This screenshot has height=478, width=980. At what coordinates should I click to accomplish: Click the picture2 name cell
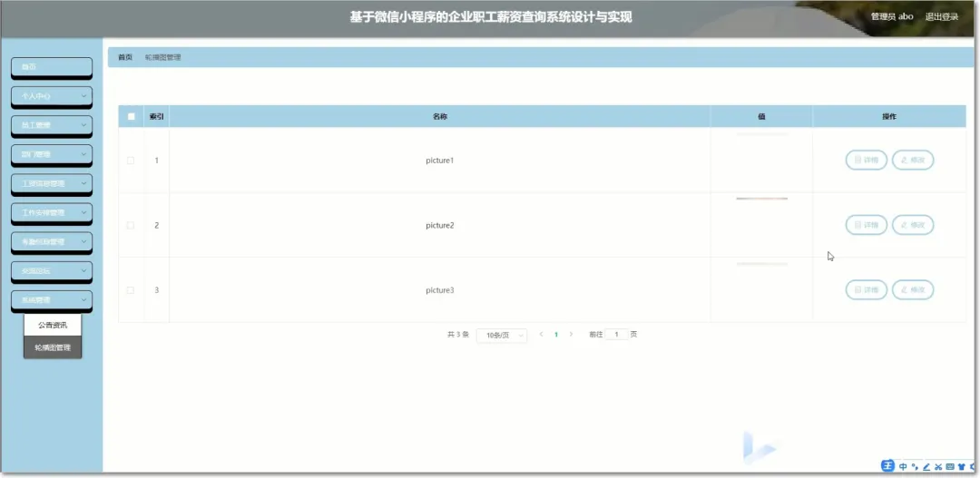pyautogui.click(x=439, y=226)
